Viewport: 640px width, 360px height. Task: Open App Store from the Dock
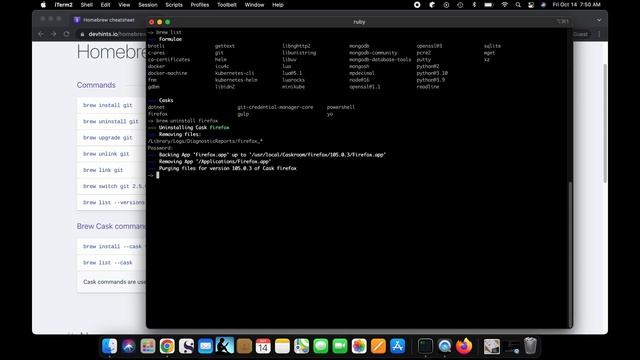point(397,346)
